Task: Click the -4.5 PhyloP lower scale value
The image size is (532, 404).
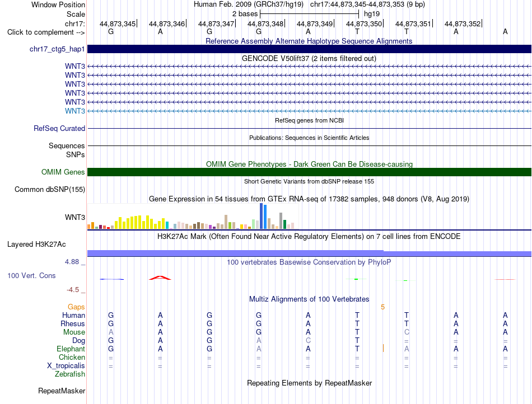Action: click(x=73, y=290)
